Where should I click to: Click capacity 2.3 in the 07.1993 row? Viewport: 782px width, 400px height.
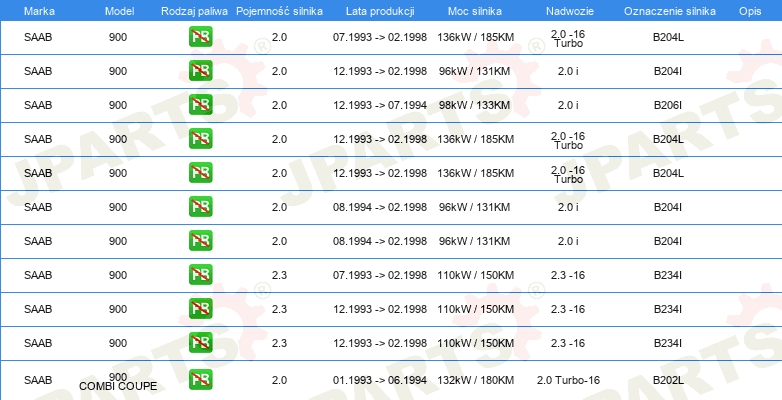(279, 275)
